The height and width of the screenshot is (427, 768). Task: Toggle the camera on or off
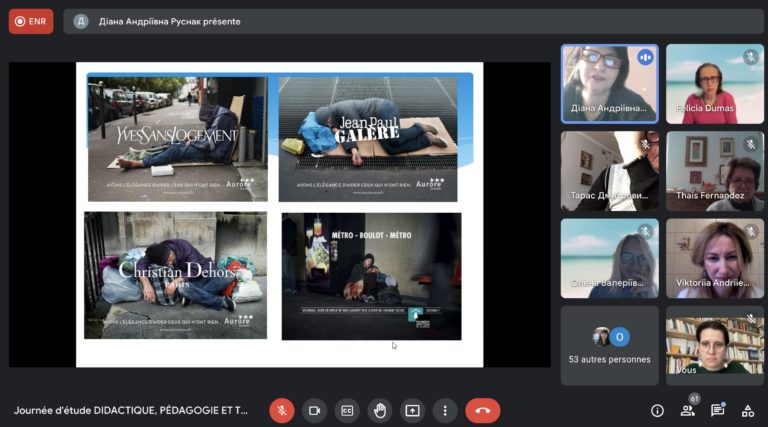(x=314, y=410)
